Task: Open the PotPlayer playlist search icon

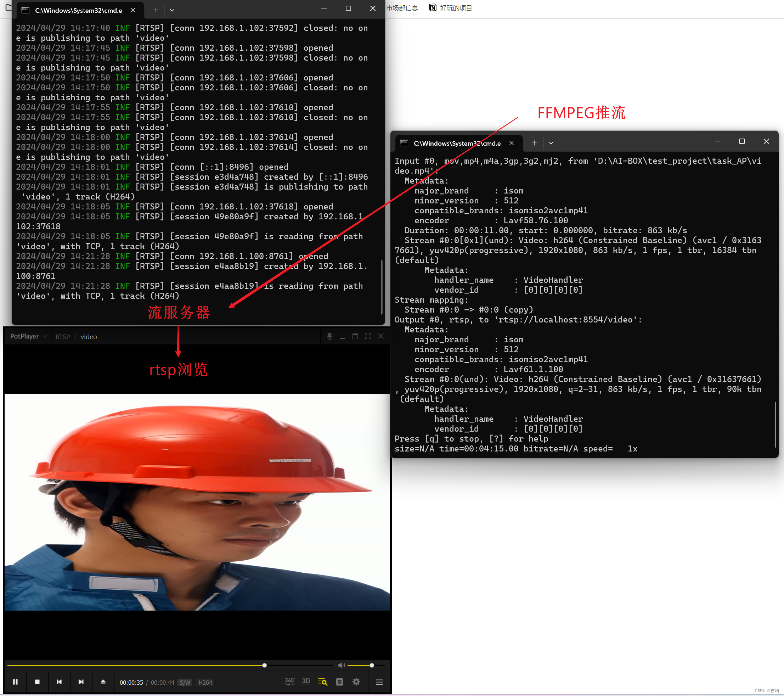Action: pos(323,682)
